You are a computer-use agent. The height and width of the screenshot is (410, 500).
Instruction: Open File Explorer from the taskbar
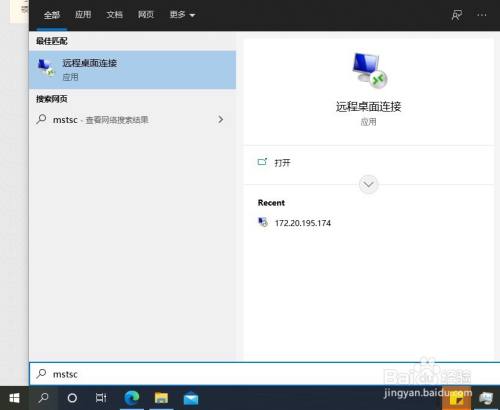[x=161, y=398]
